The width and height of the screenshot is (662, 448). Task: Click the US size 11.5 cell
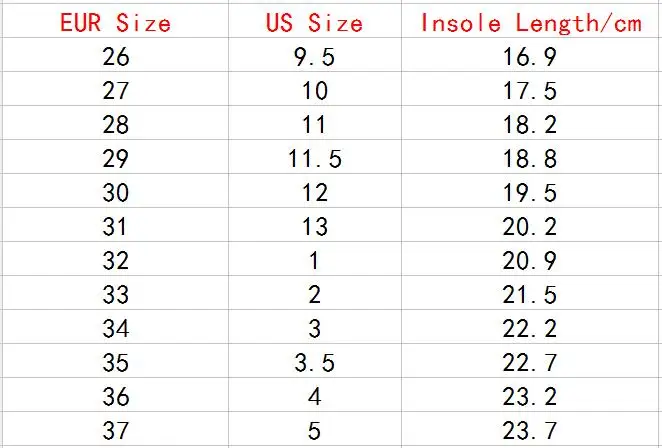click(315, 157)
